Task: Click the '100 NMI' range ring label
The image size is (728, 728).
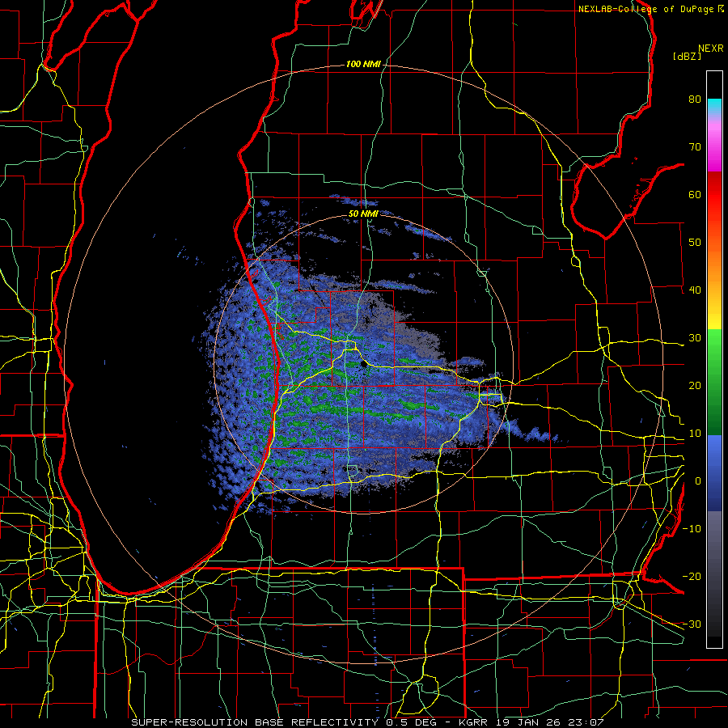Action: pyautogui.click(x=363, y=64)
